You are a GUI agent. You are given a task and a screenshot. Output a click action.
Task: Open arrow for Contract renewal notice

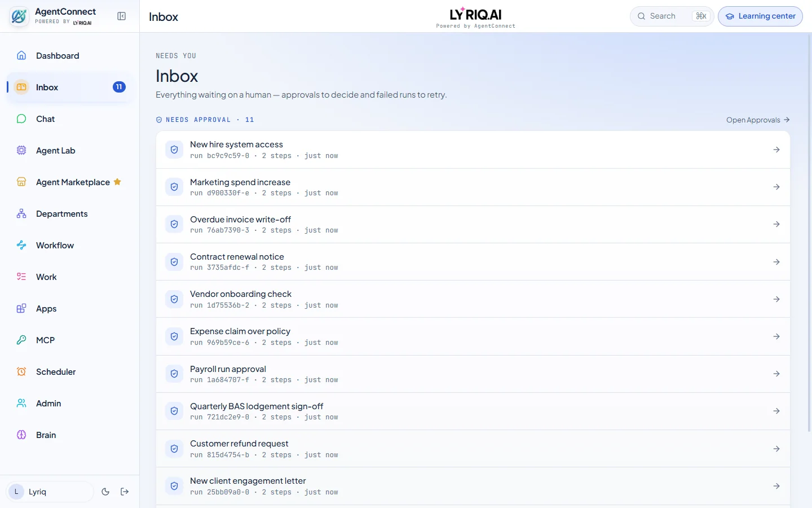click(x=776, y=262)
